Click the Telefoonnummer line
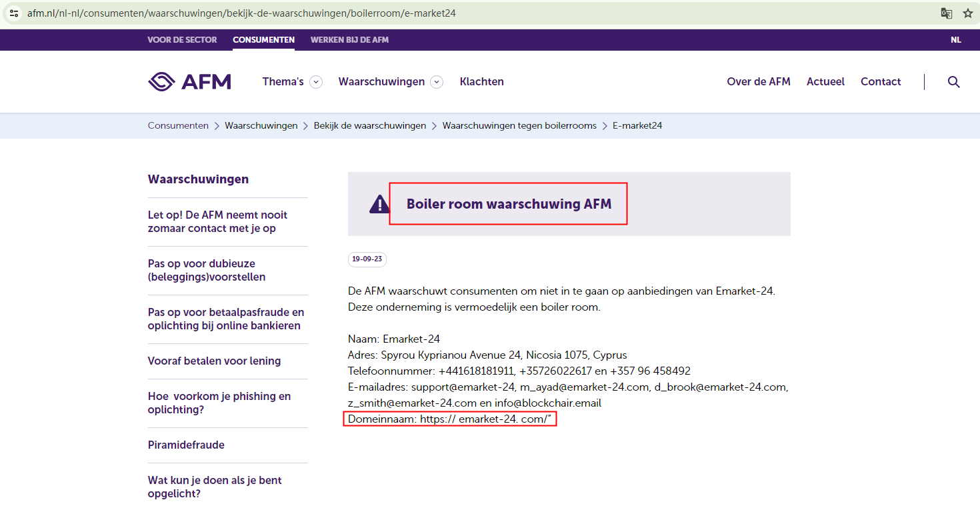Image resolution: width=980 pixels, height=506 pixels. [519, 371]
